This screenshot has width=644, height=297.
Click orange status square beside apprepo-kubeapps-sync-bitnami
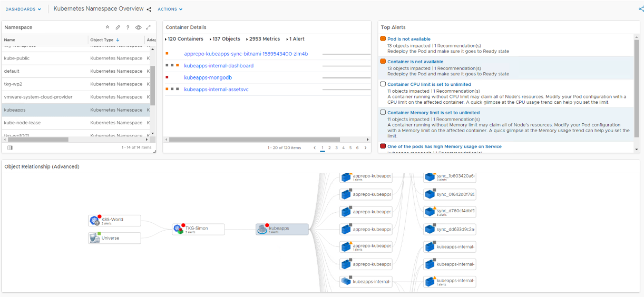pos(167,53)
